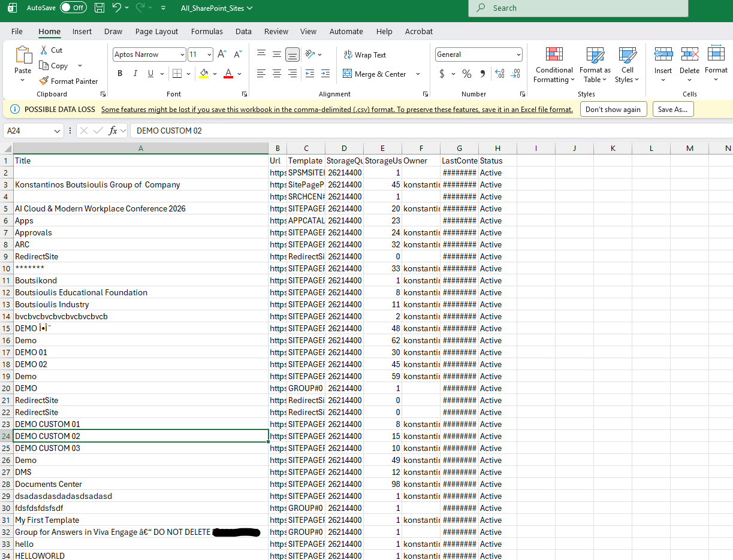
Task: Click the Save icon in title bar
Action: [x=99, y=8]
